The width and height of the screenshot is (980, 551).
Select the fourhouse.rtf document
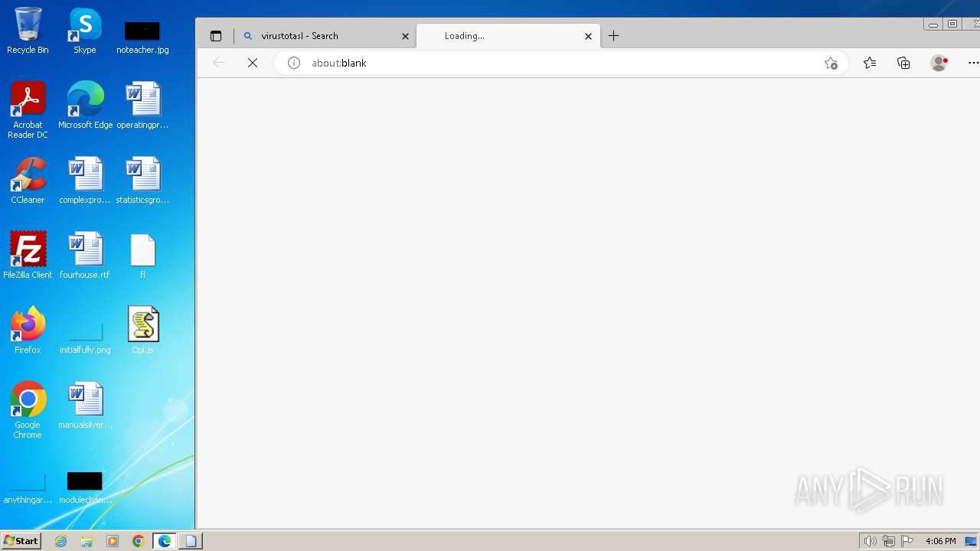85,256
